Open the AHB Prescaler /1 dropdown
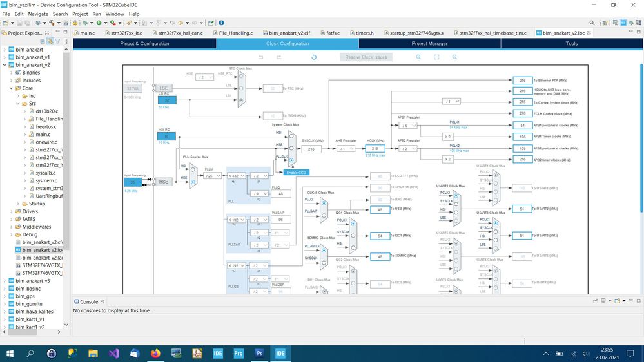This screenshot has width=644, height=362. pos(346,149)
